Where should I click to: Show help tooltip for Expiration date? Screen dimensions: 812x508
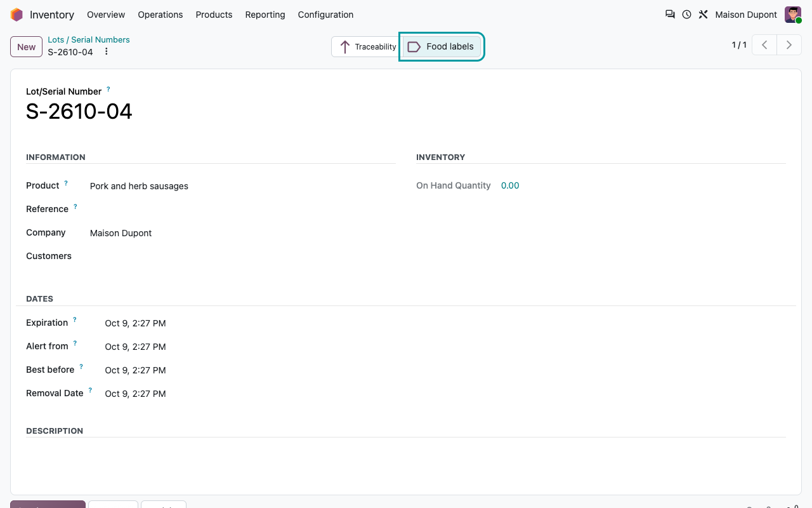pos(74,321)
